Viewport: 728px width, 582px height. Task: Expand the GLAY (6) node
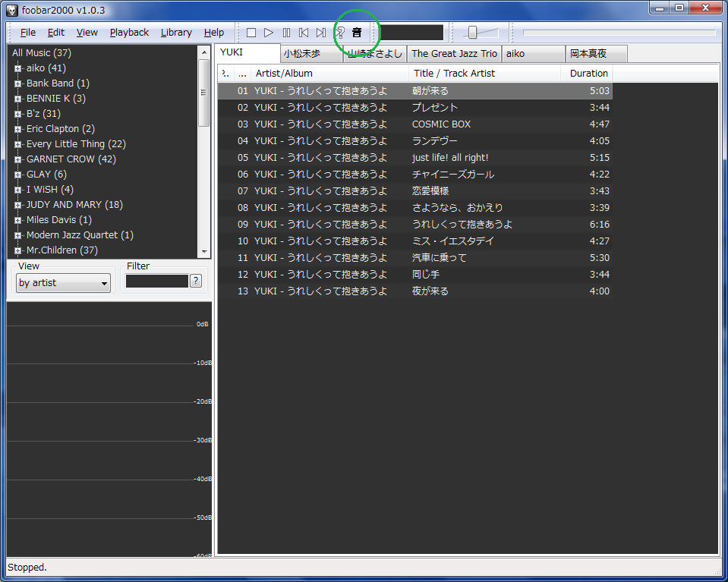[17, 175]
